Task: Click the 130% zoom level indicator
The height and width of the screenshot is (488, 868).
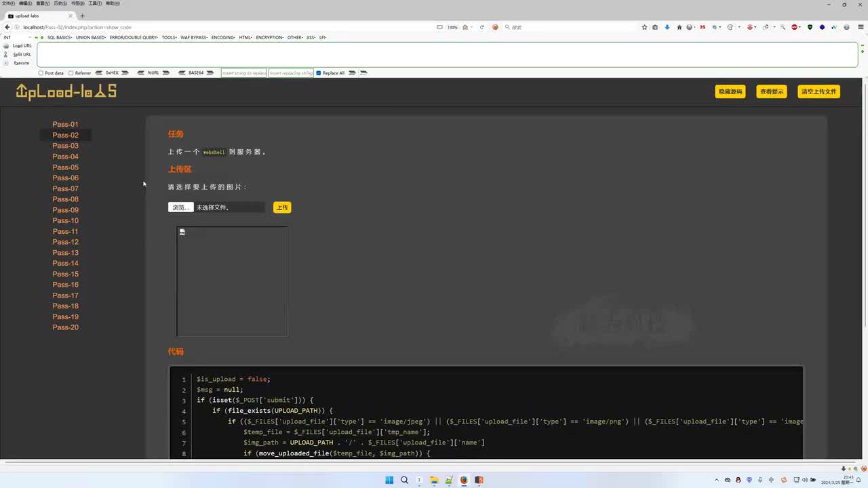Action: [452, 27]
